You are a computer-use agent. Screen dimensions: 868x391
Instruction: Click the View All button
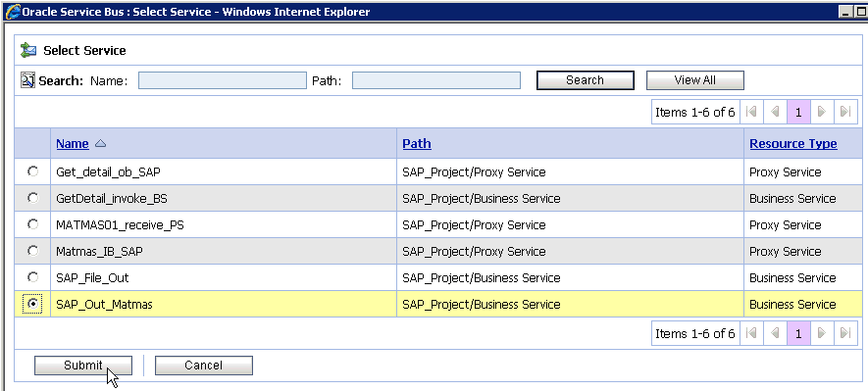[x=694, y=80]
